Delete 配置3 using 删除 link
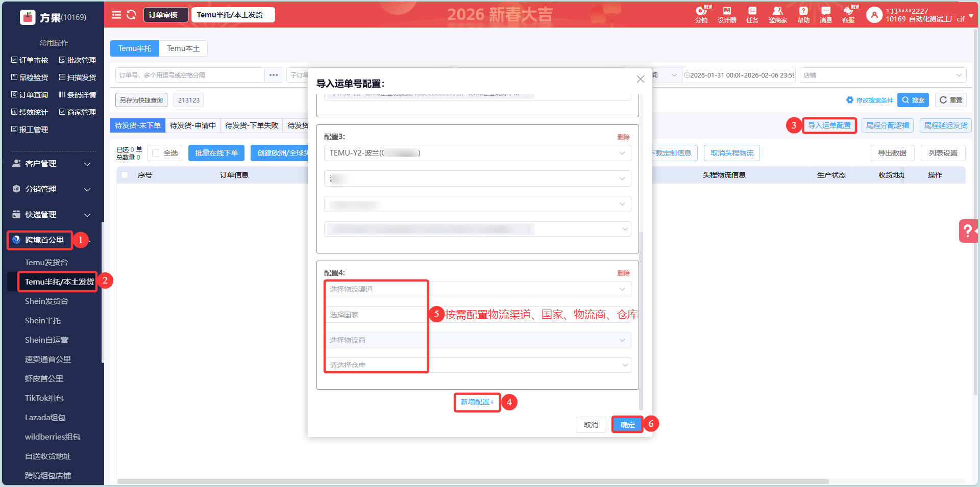 (x=624, y=137)
